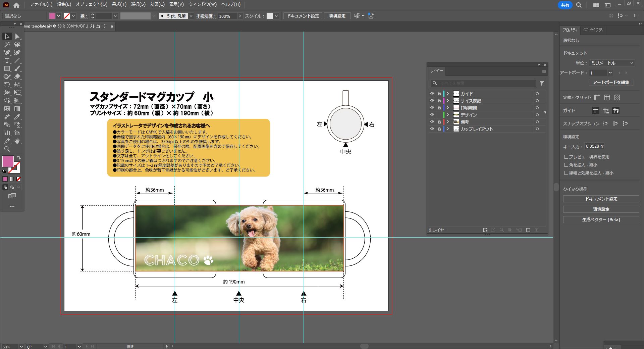Switch to the CC ライブラリ tab
The width and height of the screenshot is (644, 349).
[593, 30]
